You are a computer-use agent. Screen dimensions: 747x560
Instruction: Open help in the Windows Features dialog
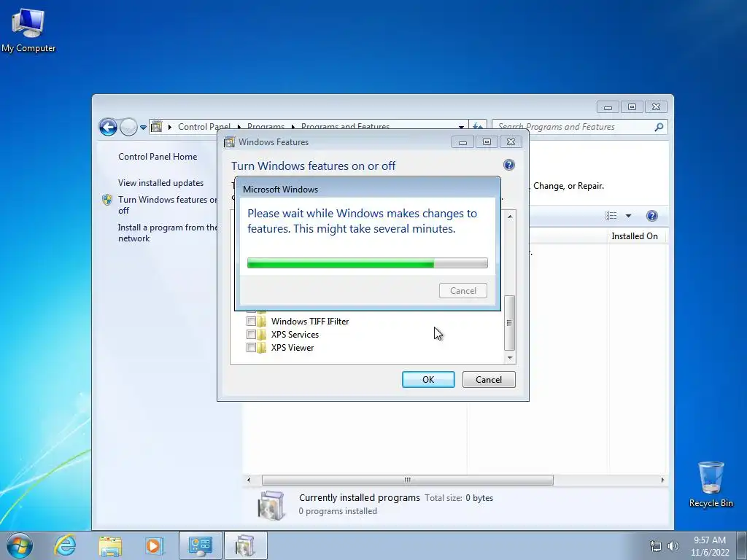coord(508,166)
